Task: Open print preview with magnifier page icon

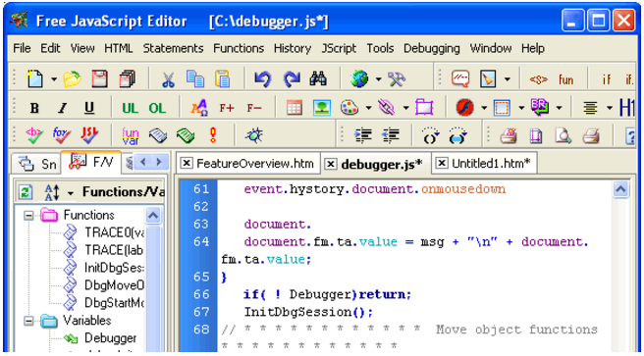Action: pos(563,135)
